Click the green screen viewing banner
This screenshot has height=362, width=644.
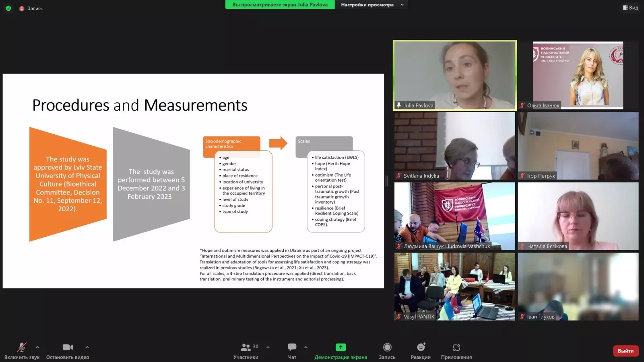[x=280, y=5]
